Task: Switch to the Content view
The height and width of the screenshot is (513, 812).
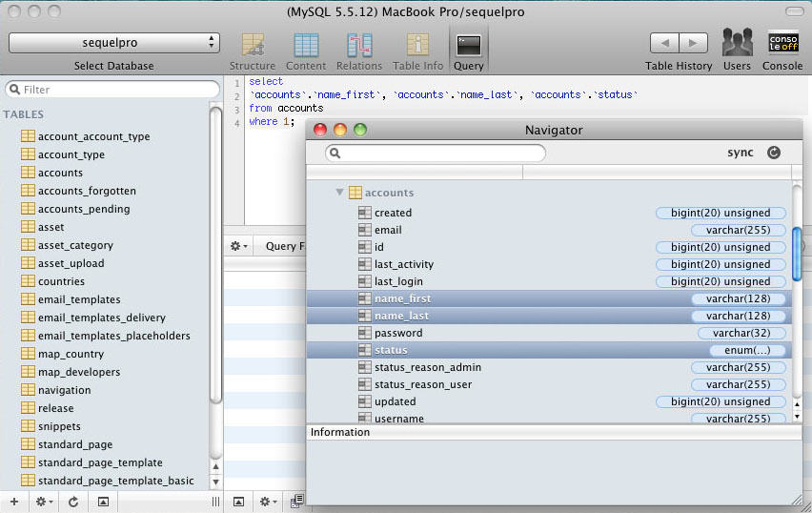Action: pyautogui.click(x=306, y=51)
